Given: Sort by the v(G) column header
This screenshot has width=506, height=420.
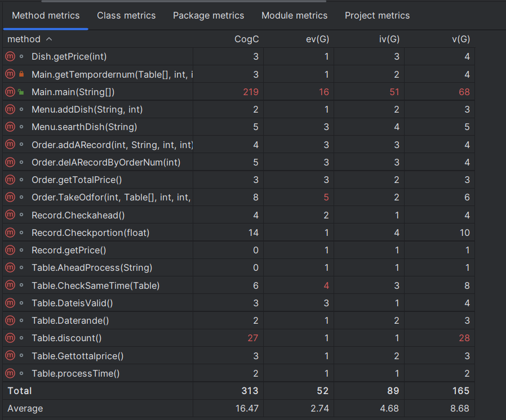Looking at the screenshot, I should (460, 39).
